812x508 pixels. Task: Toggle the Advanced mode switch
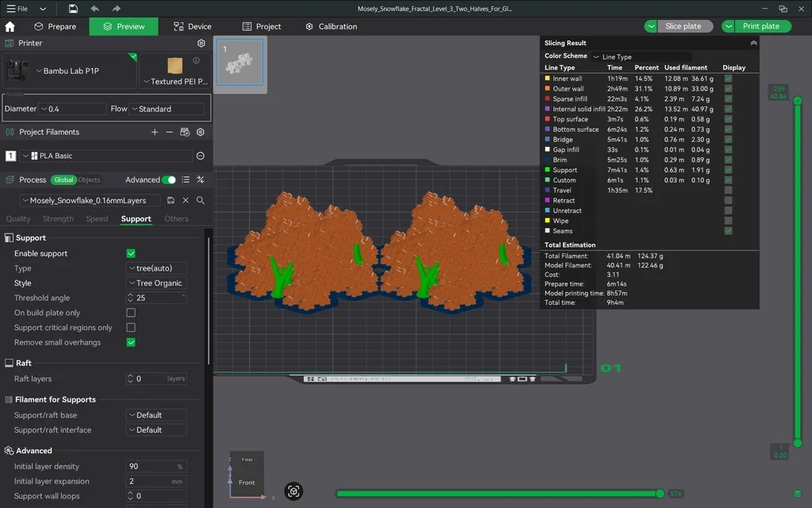(168, 180)
